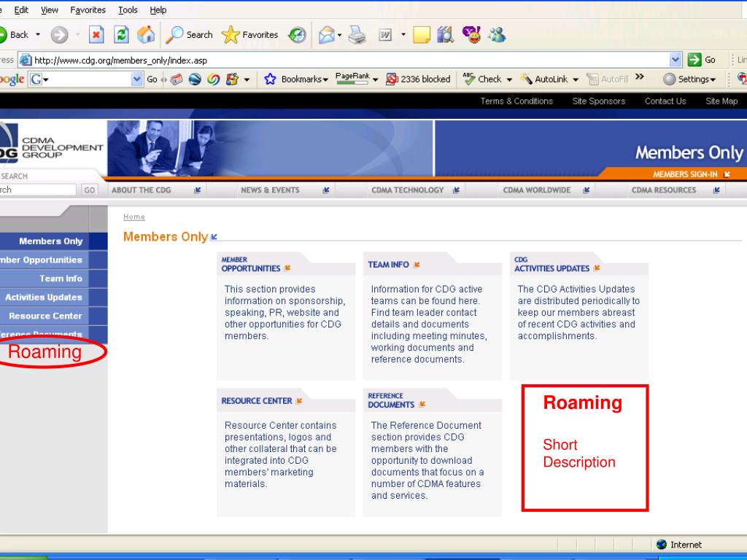This screenshot has height=560, width=747.
Task: Go to the browser Home page icon
Action: tap(146, 35)
